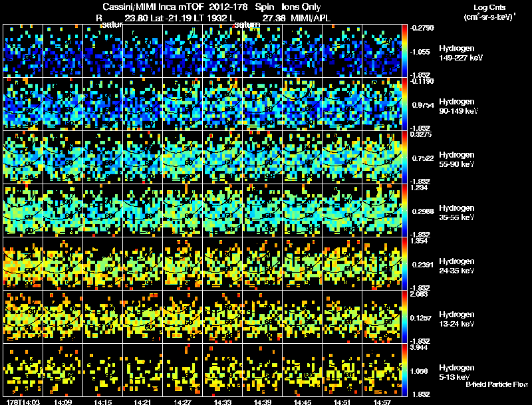Select the color bar beside Hydrogen 35-55 keV
The height and width of the screenshot is (405, 532).
click(x=404, y=210)
